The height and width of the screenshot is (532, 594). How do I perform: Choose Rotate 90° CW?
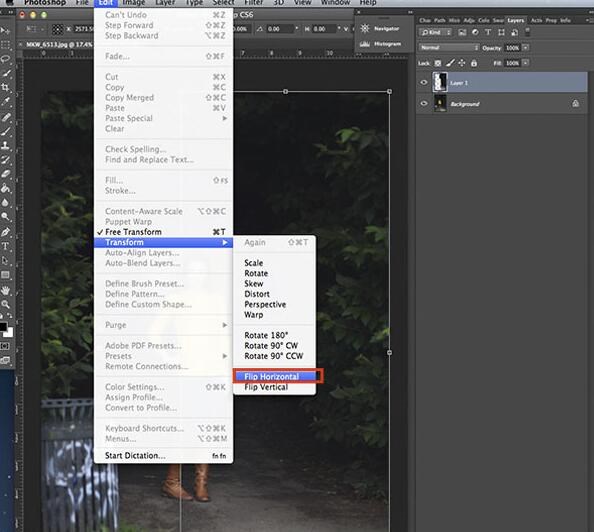point(271,346)
